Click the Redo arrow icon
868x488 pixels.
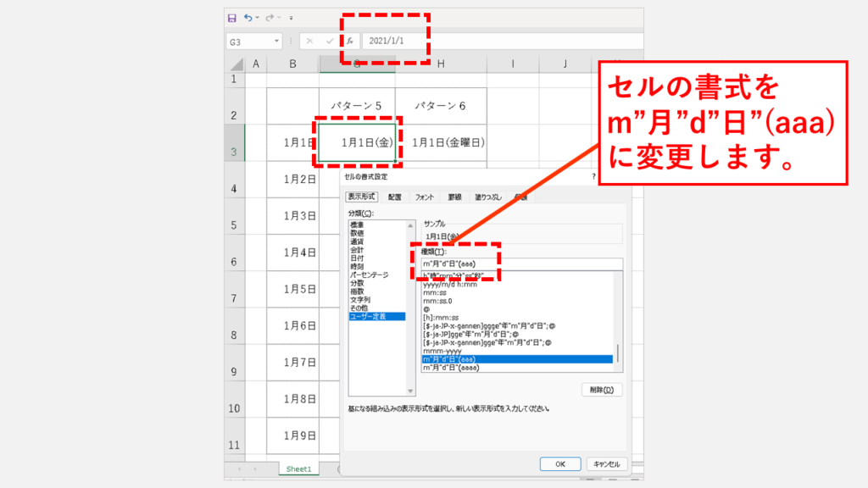270,17
